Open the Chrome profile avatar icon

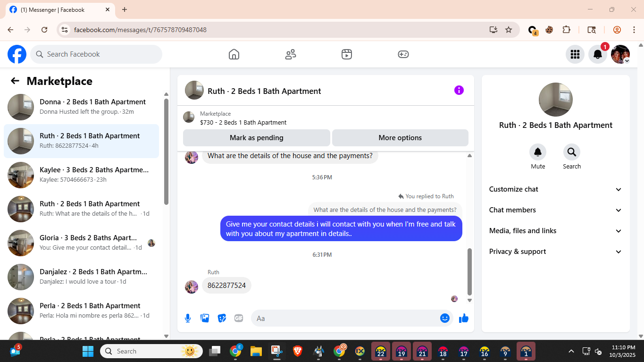617,30
